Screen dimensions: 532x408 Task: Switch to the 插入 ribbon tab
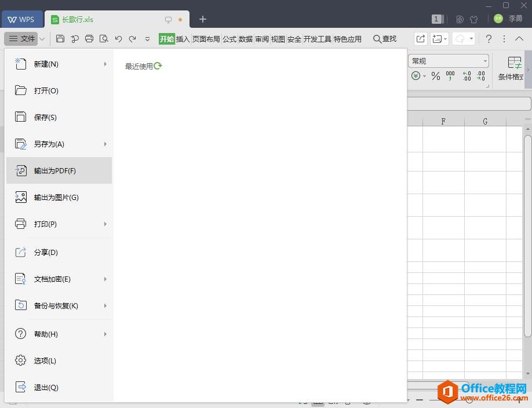click(183, 39)
